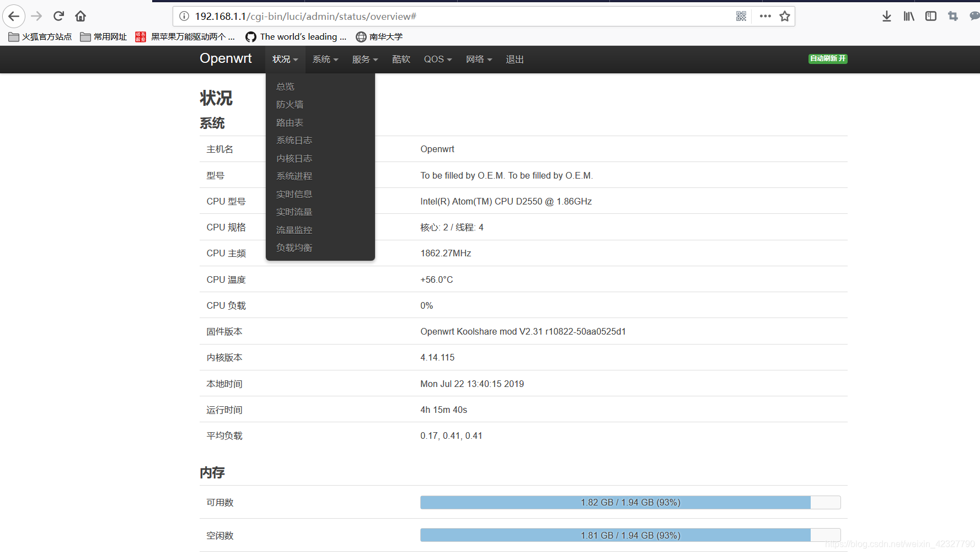The height and width of the screenshot is (554, 980).
Task: Click the local time Mon Jul 22 value
Action: 472,384
